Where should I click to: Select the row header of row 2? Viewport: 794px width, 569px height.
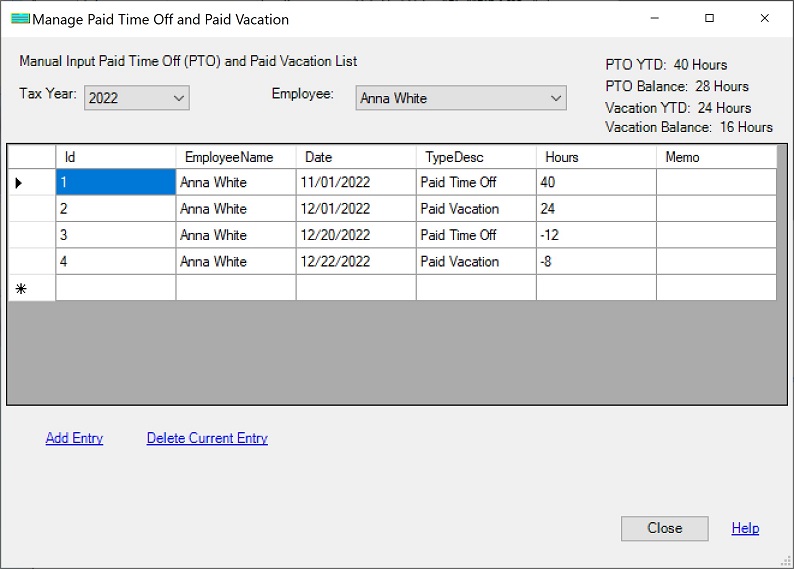pos(31,209)
